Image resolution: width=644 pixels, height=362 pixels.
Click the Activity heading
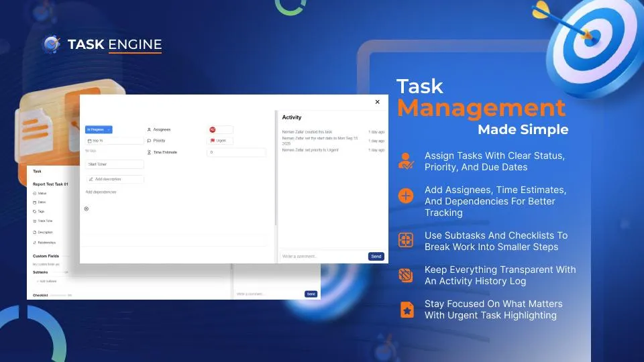[292, 117]
